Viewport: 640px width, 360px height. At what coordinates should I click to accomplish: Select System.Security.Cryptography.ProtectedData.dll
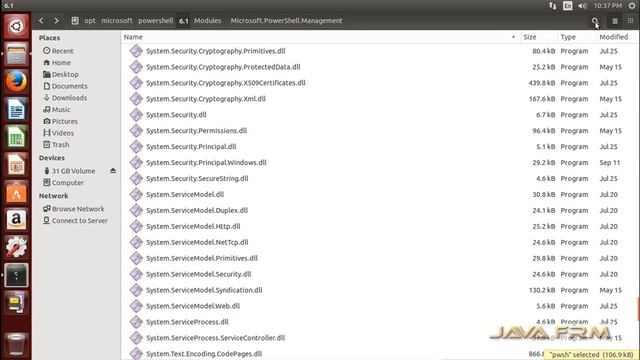223,67
